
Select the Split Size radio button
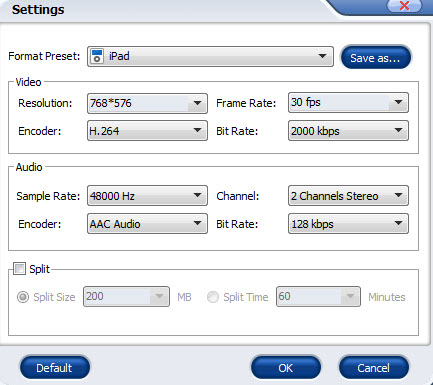point(23,297)
